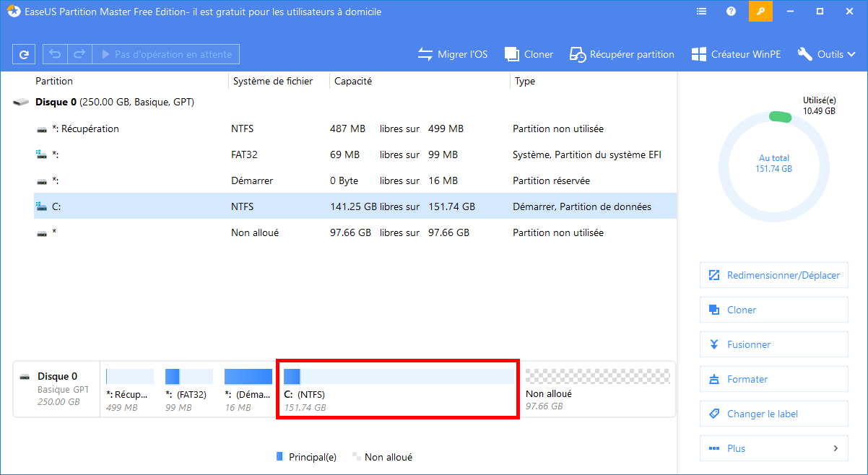
Task: Click the orange key activation icon
Action: tap(760, 12)
